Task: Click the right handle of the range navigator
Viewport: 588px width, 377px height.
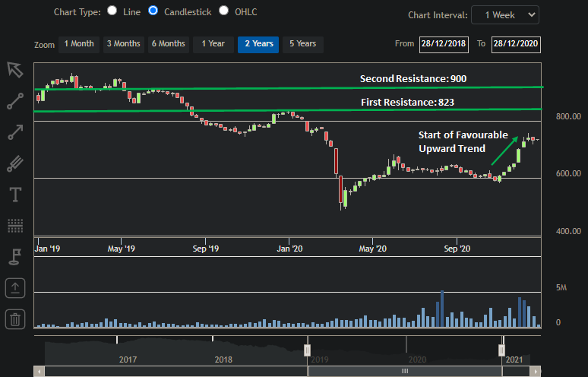Action: coord(501,350)
